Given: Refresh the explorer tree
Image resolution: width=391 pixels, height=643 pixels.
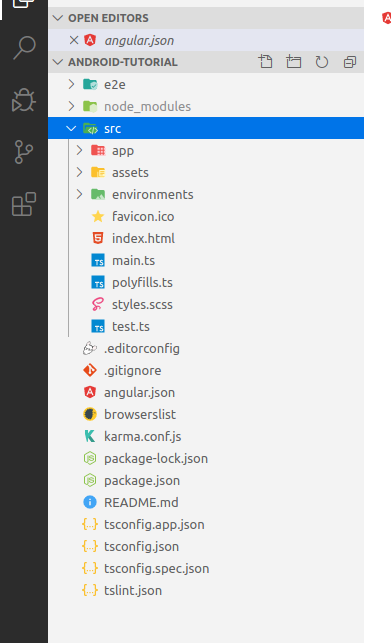Looking at the screenshot, I should 322,62.
